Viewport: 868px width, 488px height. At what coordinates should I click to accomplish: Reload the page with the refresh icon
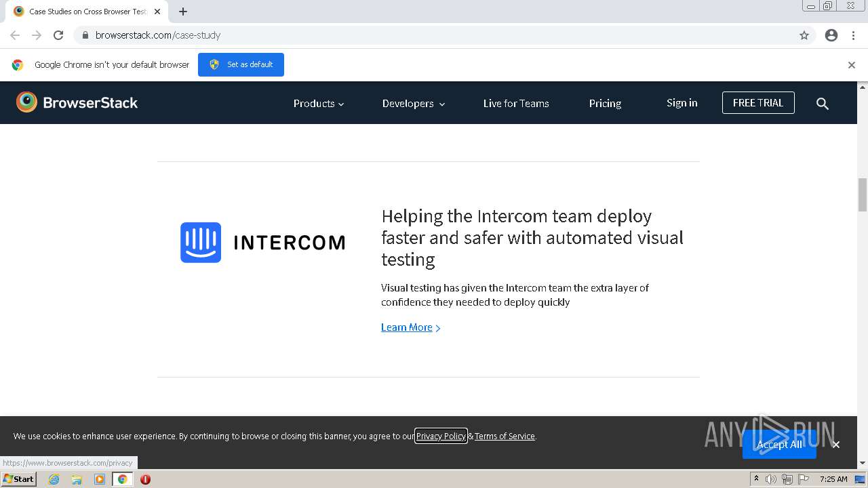[58, 35]
